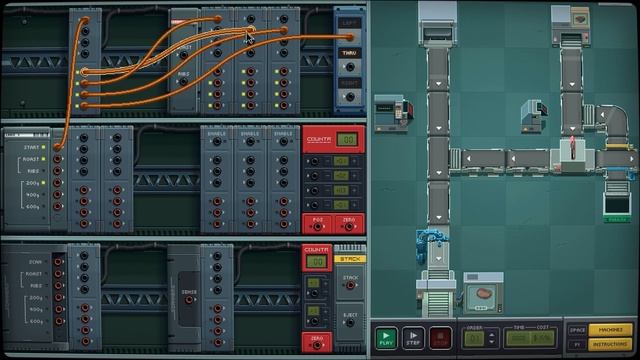Screen dimensions: 640x360
Task: Click the 200g jack in the middle rack
Action: [58, 183]
